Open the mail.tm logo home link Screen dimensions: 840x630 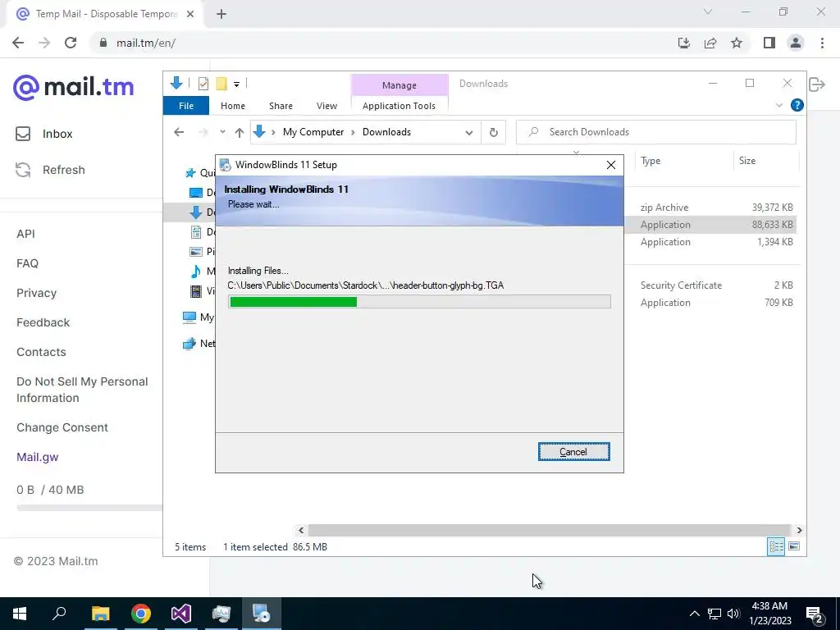[73, 87]
